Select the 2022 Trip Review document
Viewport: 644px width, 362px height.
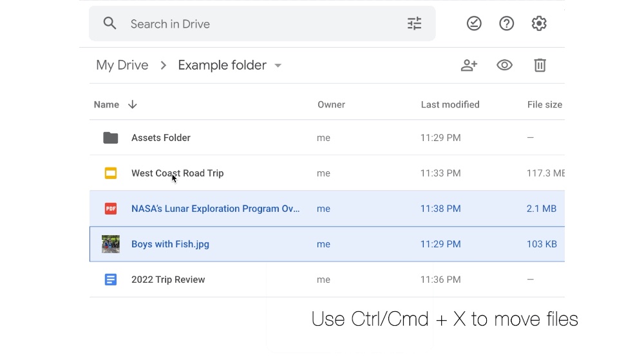(168, 280)
